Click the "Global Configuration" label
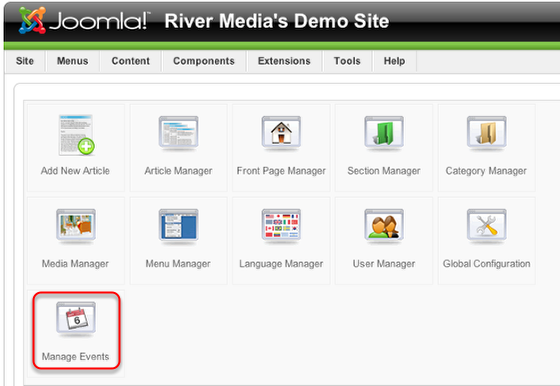This screenshot has width=560, height=386. [x=486, y=264]
